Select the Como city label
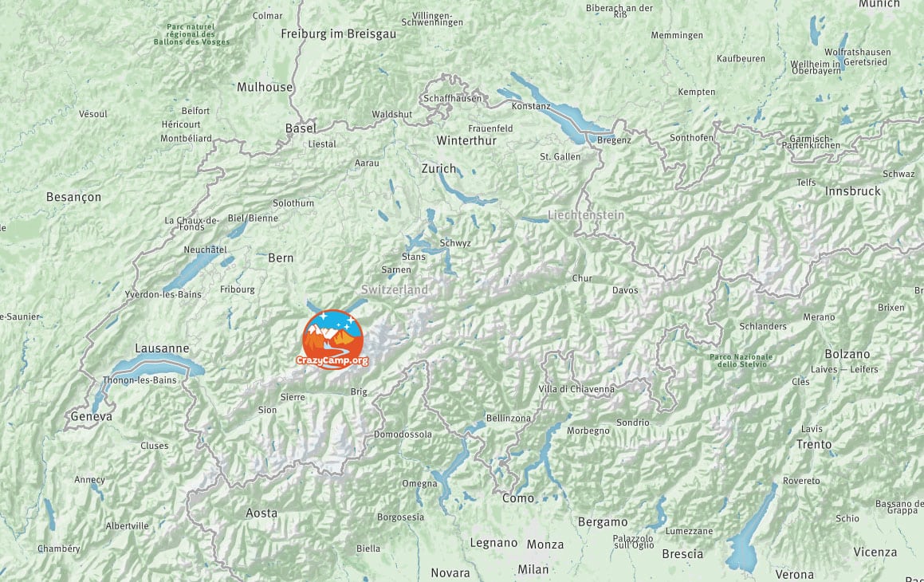The height and width of the screenshot is (582, 924). coord(518,498)
